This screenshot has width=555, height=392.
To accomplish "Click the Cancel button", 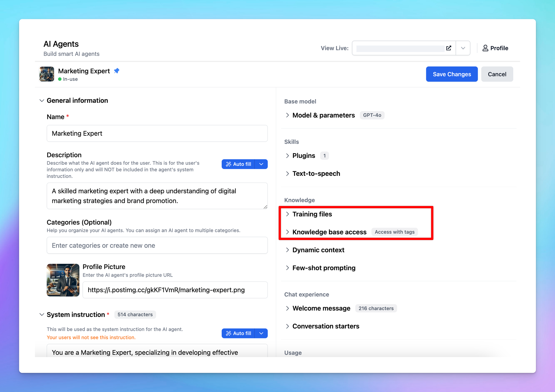I will 497,74.
